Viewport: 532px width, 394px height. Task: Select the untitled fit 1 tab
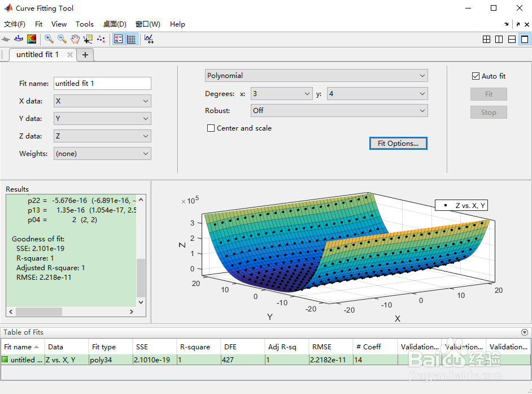tap(37, 55)
